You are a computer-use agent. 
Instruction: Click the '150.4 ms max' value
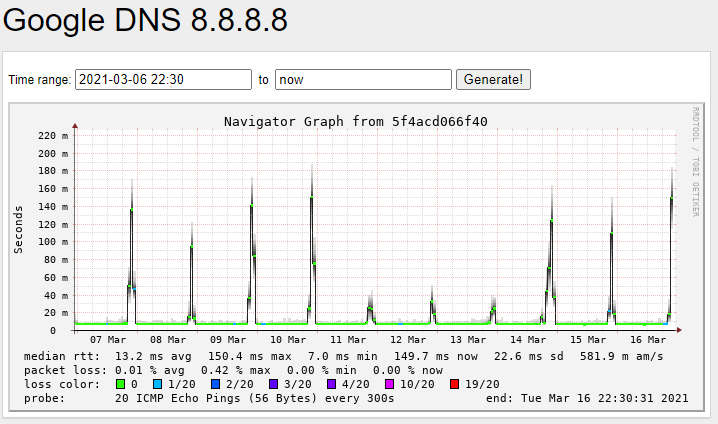point(250,356)
